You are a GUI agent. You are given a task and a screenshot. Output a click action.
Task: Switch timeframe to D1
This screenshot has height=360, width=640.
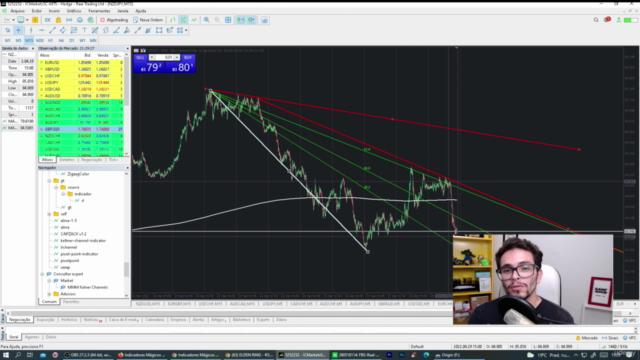click(71, 40)
